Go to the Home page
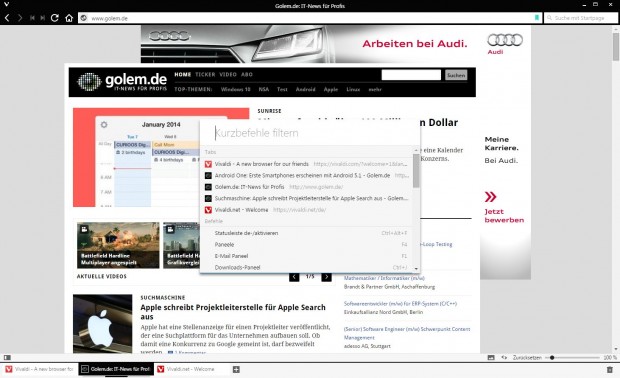 [69, 18]
